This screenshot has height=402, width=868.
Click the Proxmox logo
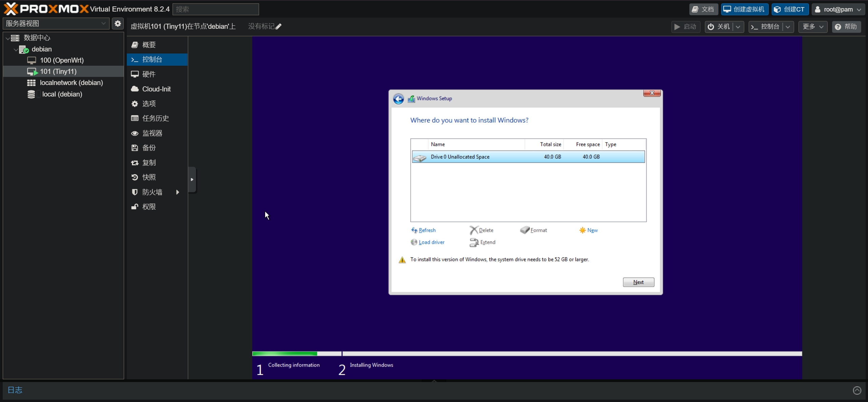click(46, 9)
